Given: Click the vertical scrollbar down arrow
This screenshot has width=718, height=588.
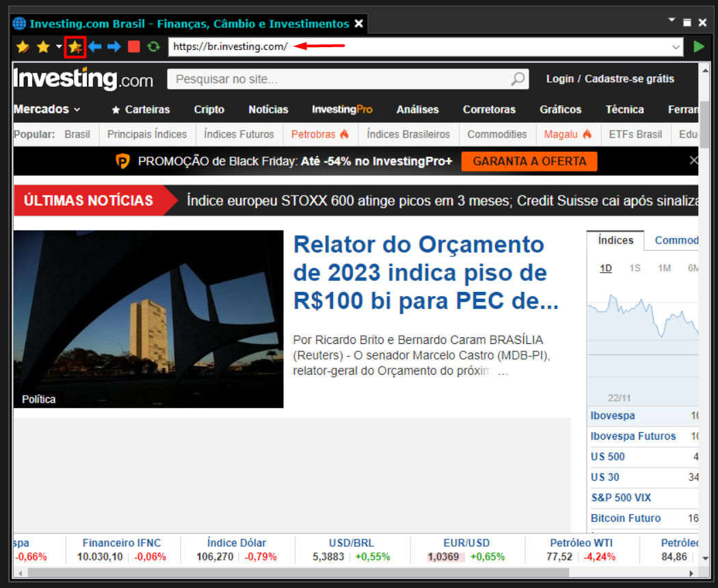Looking at the screenshot, I should (x=705, y=558).
